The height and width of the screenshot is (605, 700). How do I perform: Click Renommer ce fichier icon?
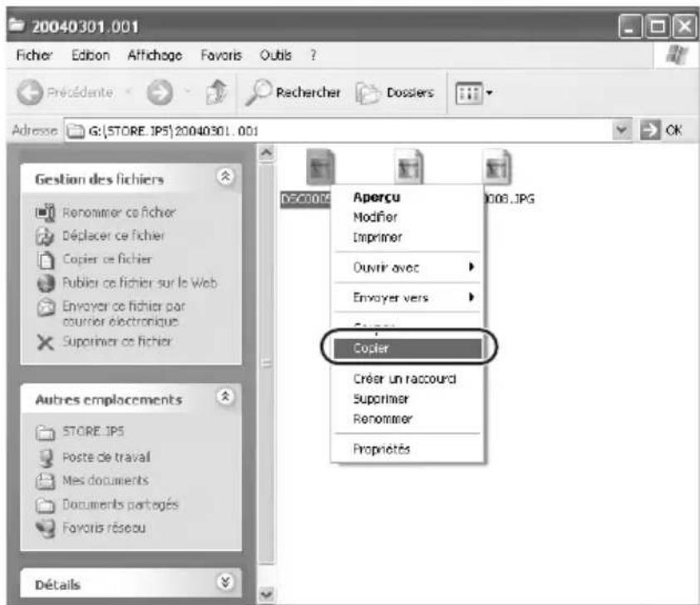(45, 213)
